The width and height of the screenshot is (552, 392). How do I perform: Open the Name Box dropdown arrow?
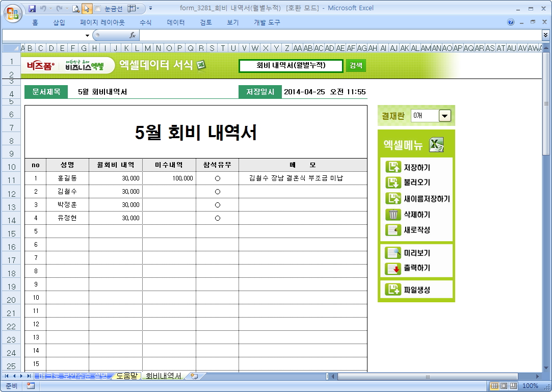87,36
